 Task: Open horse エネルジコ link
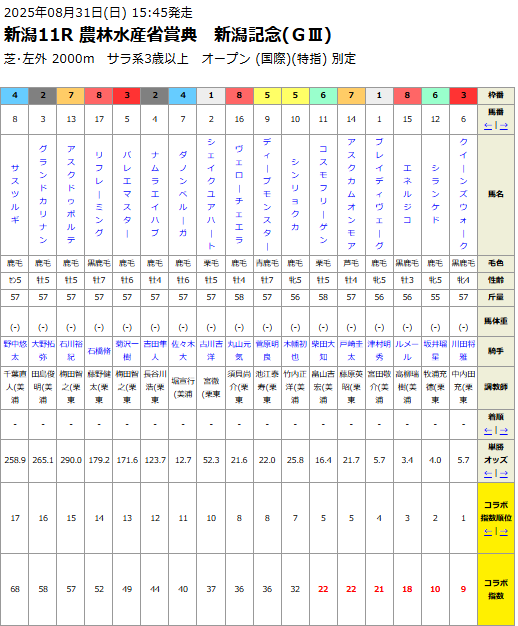pyautogui.click(x=407, y=194)
